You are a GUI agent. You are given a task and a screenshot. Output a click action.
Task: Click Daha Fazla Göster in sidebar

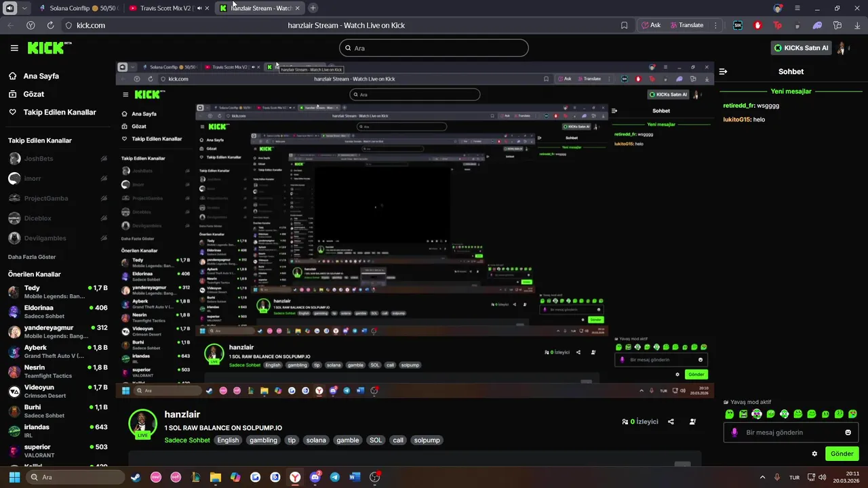point(32,257)
